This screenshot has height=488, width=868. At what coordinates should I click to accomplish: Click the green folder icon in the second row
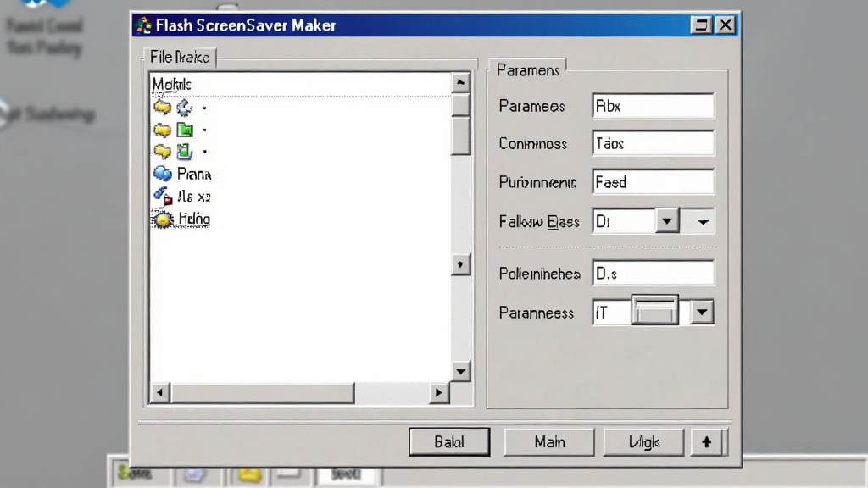[x=185, y=130]
